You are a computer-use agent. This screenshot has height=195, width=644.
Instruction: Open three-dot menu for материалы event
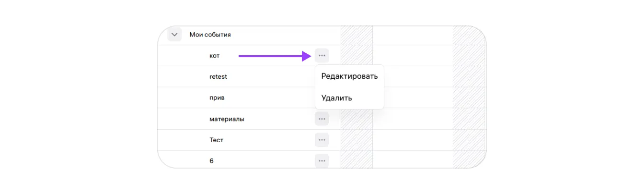322,119
